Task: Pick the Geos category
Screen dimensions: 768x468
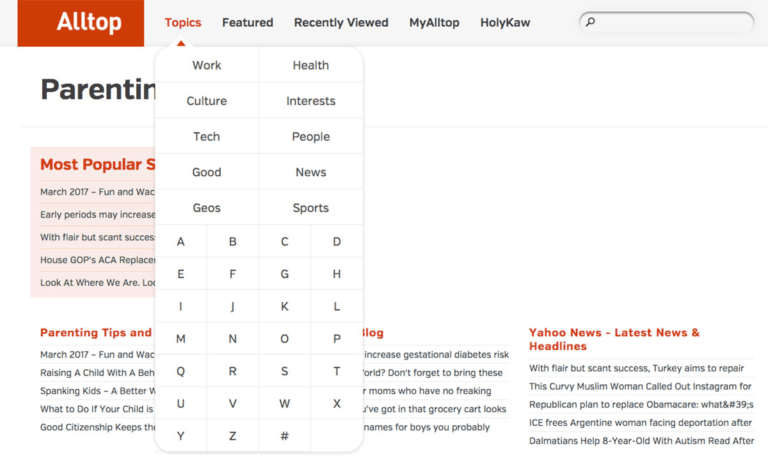Action: 207,208
